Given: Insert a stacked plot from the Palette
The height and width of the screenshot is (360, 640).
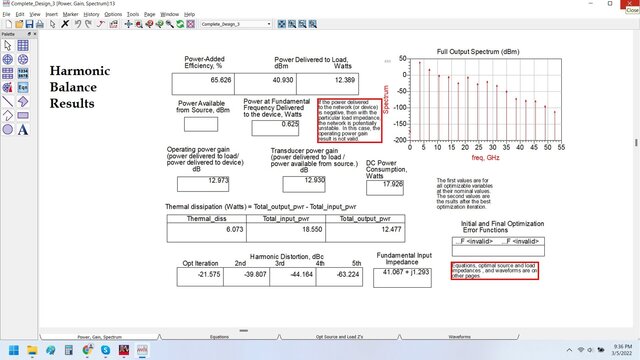Looking at the screenshot, I should 7,73.
